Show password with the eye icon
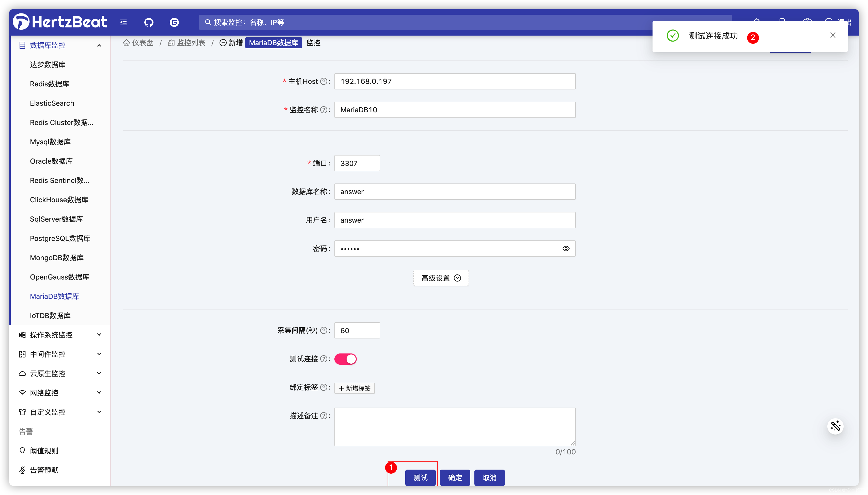This screenshot has height=495, width=868. click(x=566, y=249)
